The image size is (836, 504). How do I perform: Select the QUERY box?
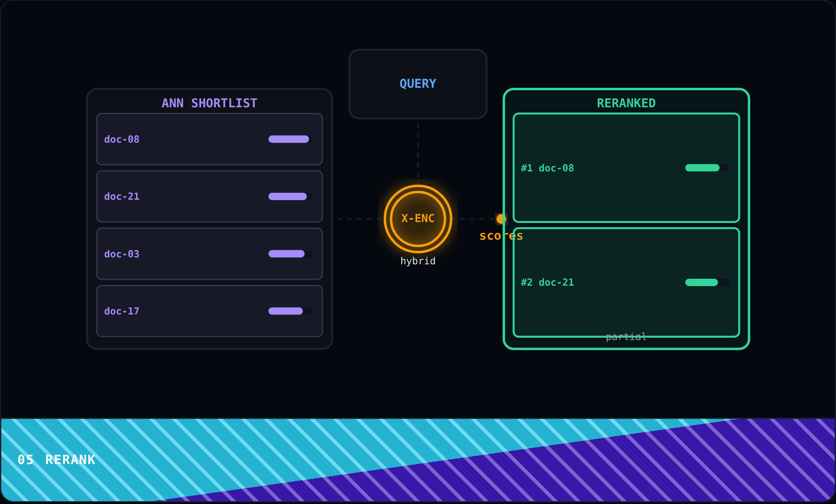418,84
